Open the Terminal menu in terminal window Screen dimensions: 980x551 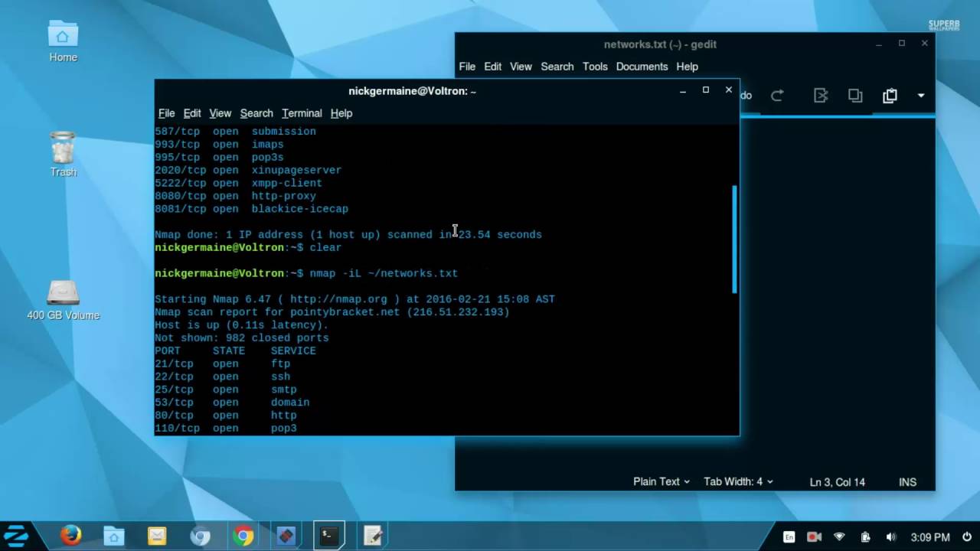302,113
